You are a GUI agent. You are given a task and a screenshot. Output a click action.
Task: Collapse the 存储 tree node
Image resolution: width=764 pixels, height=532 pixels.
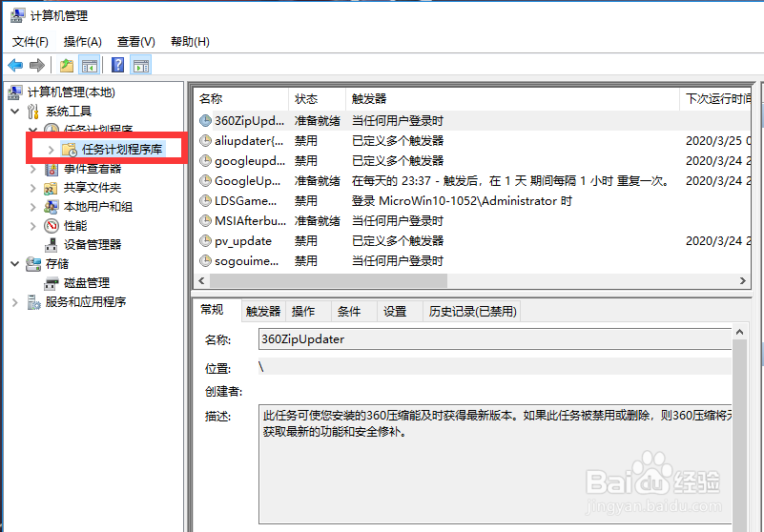click(x=15, y=263)
